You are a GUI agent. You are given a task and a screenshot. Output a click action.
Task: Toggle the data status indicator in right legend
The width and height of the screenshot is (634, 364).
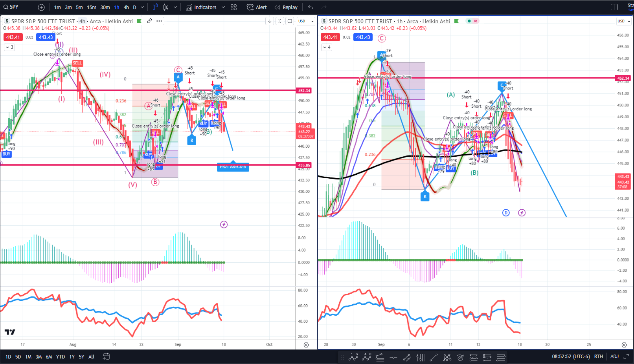coord(469,21)
